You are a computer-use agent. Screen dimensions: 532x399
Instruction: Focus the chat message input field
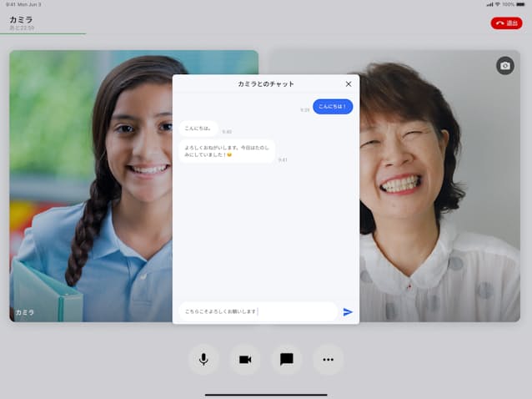point(258,312)
